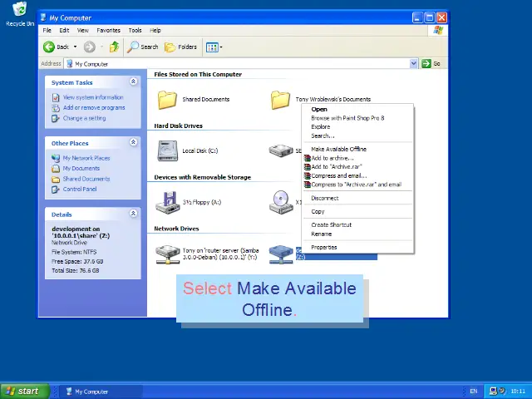Choose Disconnect in the context menu

[325, 199]
